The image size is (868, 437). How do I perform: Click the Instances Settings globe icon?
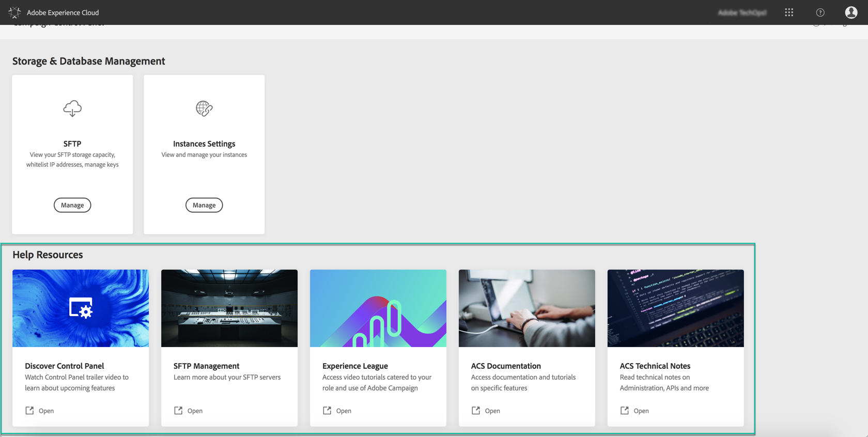click(204, 108)
